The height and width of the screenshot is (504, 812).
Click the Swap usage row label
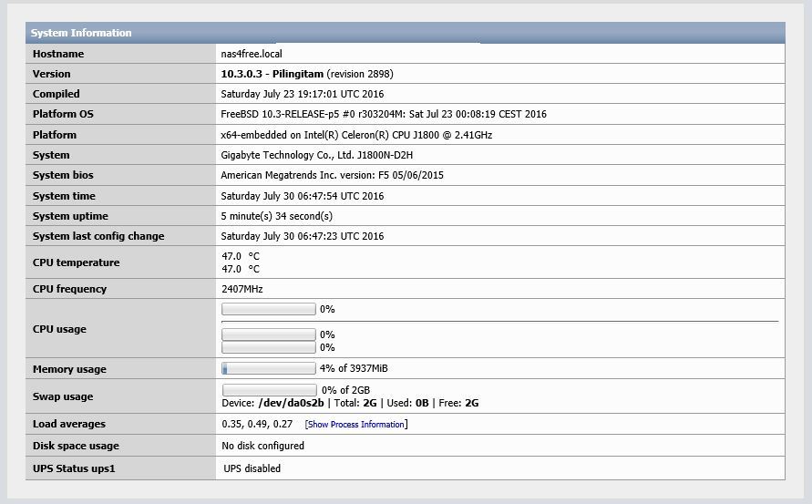click(x=63, y=396)
